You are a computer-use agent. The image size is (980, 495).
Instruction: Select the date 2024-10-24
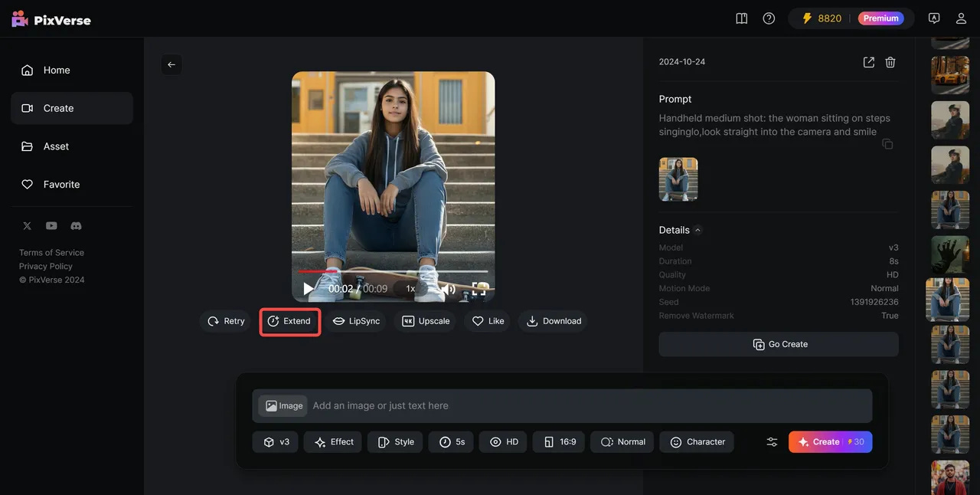pos(682,62)
